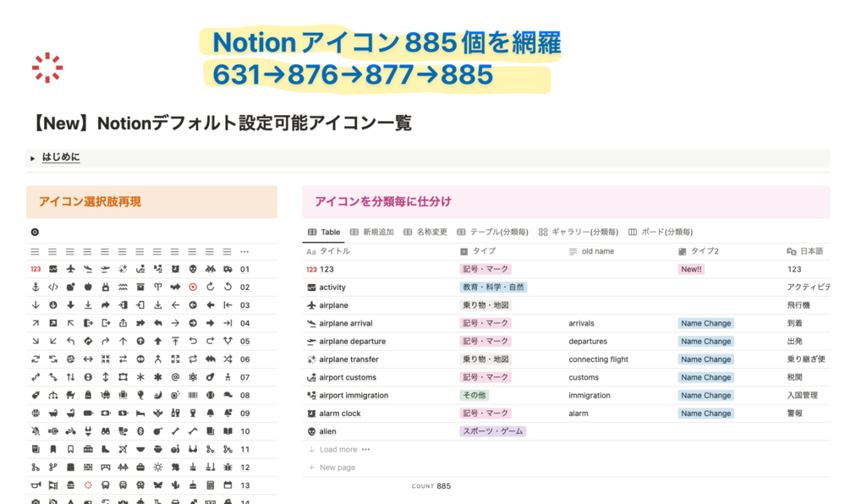
Task: Click the COUNT 885 table footer
Action: click(x=431, y=486)
